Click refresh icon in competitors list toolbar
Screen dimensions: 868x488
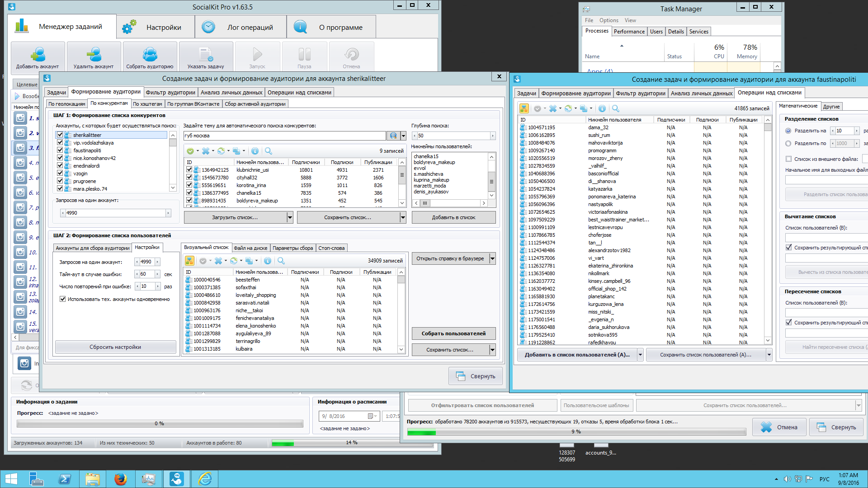pos(221,151)
